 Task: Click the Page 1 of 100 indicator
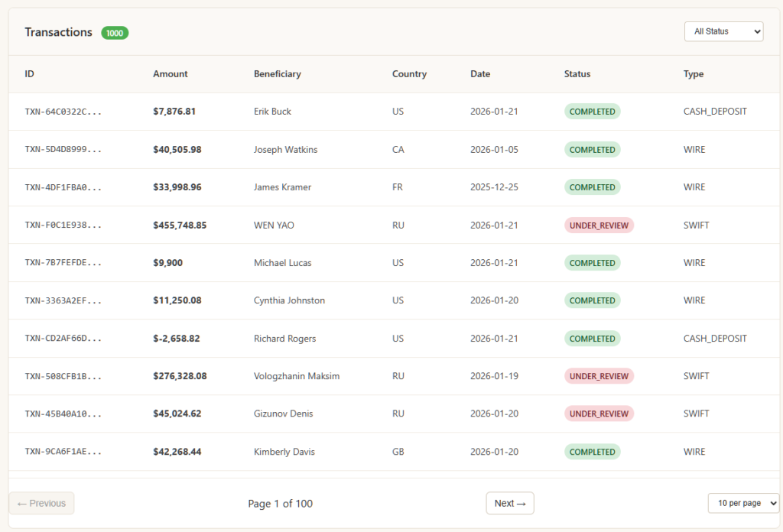pyautogui.click(x=280, y=504)
